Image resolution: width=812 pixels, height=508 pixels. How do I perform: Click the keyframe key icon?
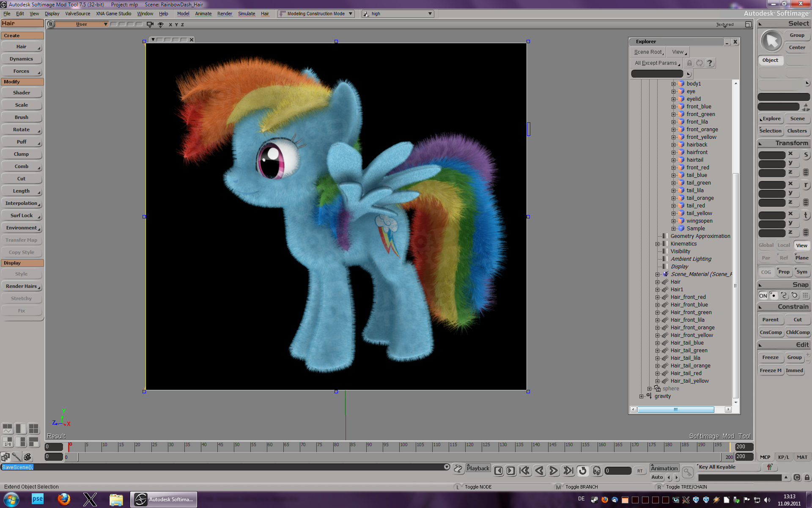point(688,472)
